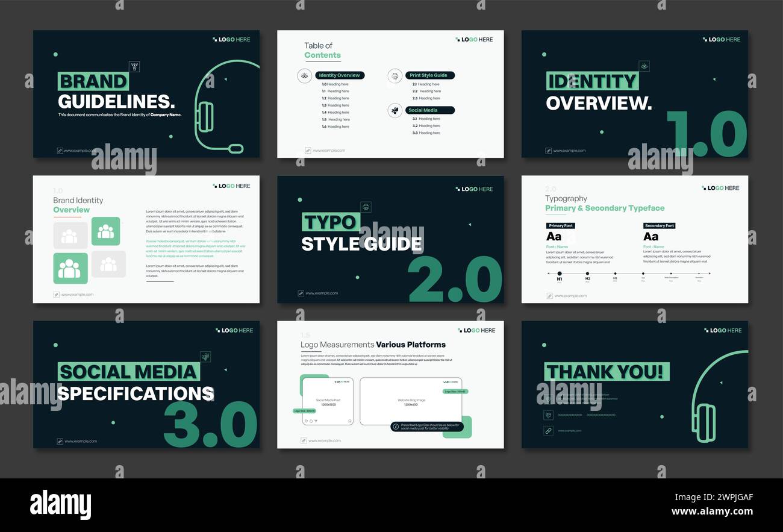Click heart icon on Social Media Post mockup
Image resolution: width=783 pixels, height=532 pixels.
click(306, 421)
